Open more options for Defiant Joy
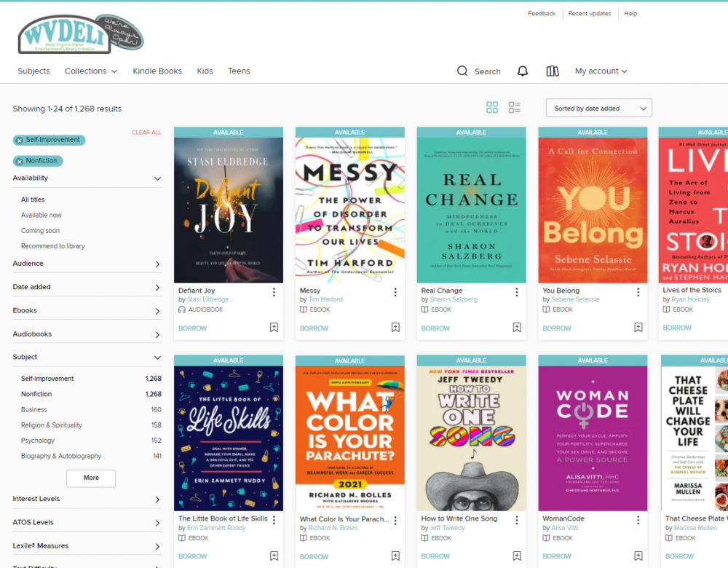This screenshot has height=568, width=728. (274, 292)
